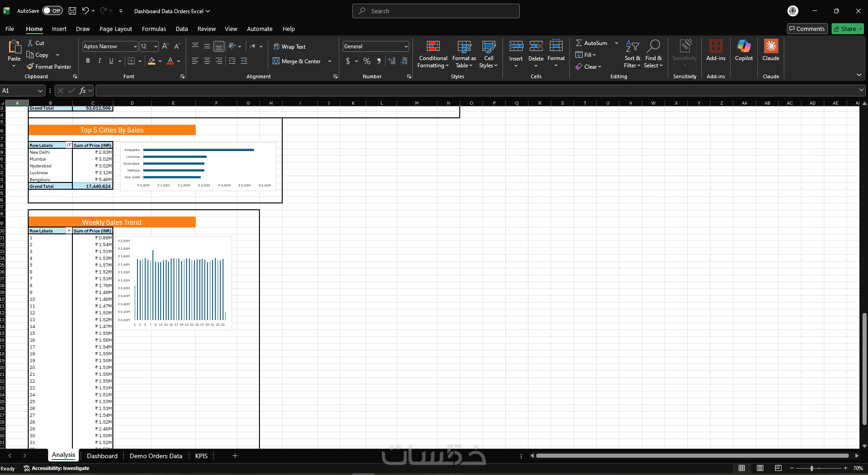This screenshot has height=475, width=868.
Task: Toggle bold formatting
Action: pos(88,61)
